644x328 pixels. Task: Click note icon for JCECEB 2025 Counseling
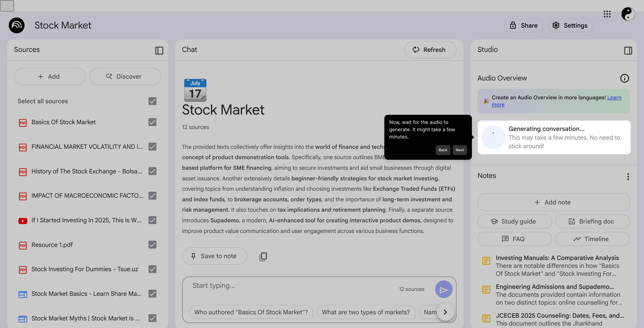(x=486, y=319)
